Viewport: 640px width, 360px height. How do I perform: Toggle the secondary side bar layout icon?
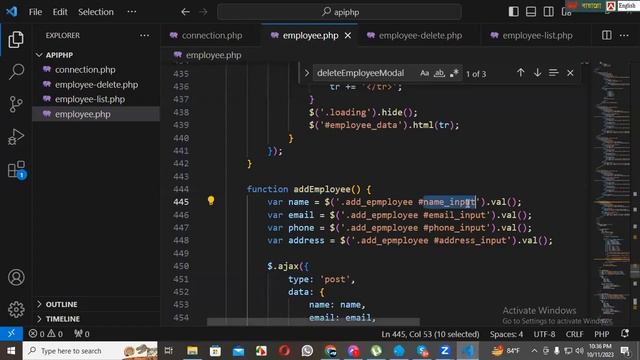(549, 11)
